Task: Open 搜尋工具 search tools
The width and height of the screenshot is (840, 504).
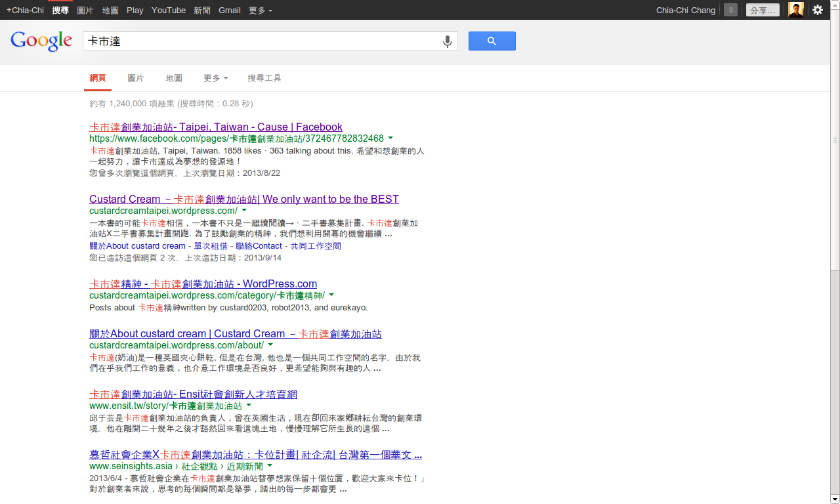Action: (x=264, y=78)
